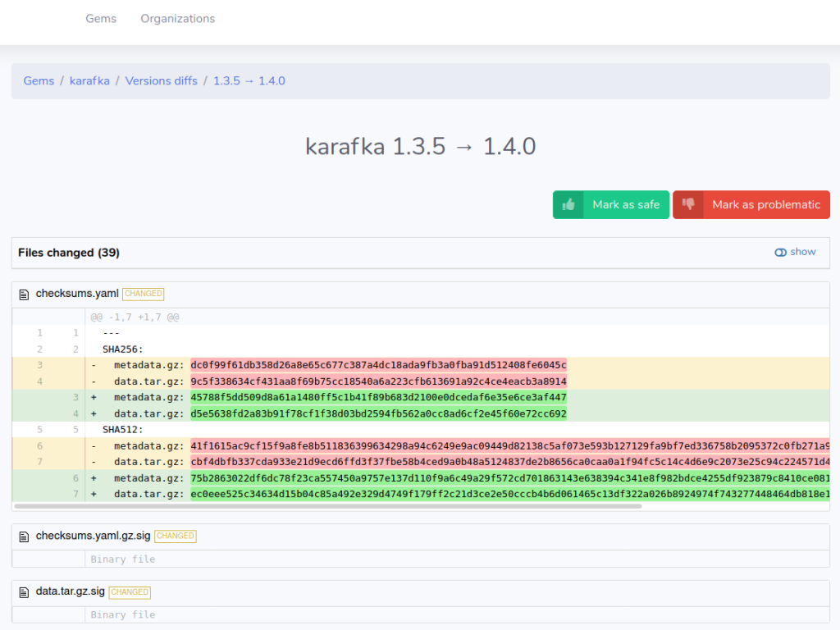Image resolution: width=840 pixels, height=630 pixels.
Task: Click the file icon beside checksums.yaml.gz.sig
Action: pyautogui.click(x=24, y=536)
